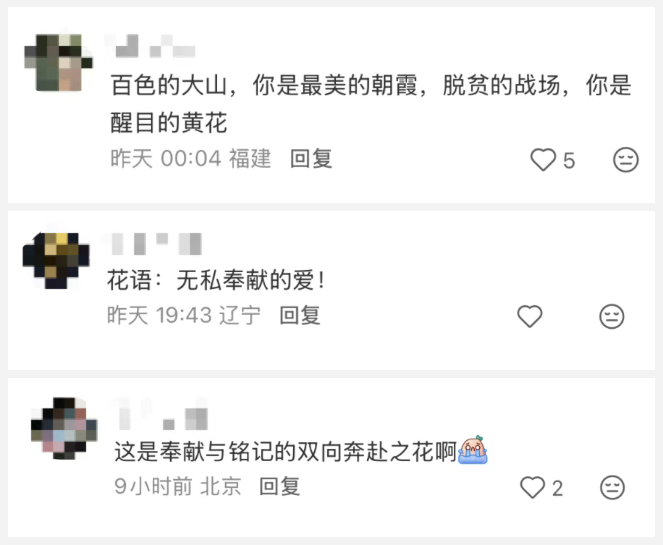663x545 pixels.
Task: Tap the like count 5 on the first comment
Action: pos(569,161)
